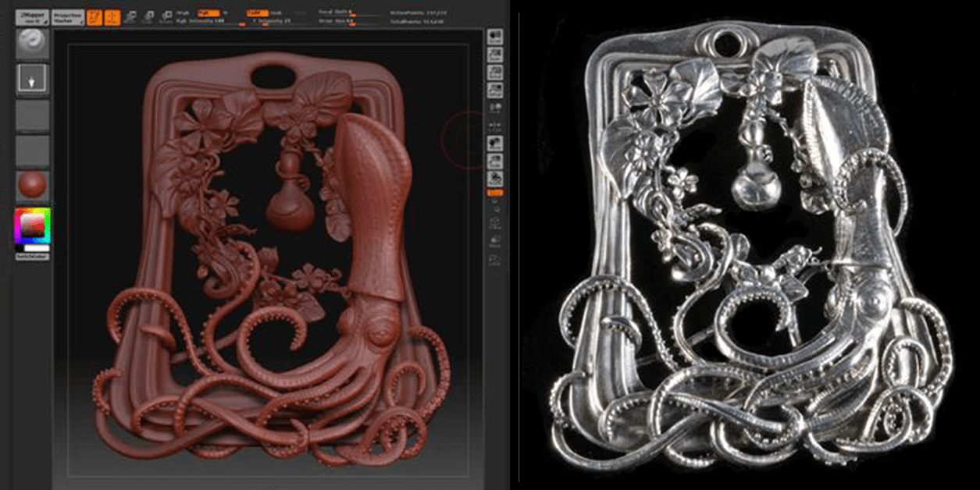Click the AAHalf icon on right shelf

coord(495,91)
